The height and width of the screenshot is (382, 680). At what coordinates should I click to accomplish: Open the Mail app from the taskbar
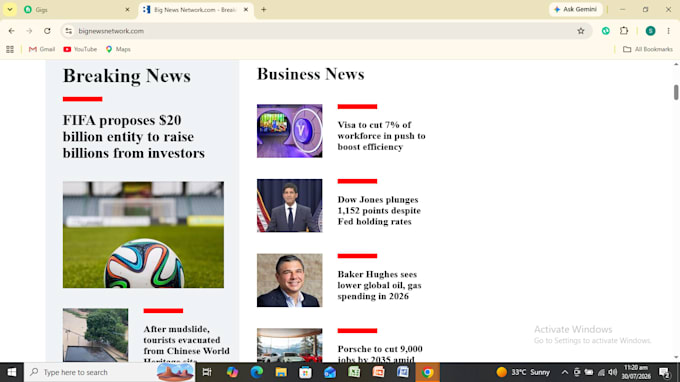330,372
